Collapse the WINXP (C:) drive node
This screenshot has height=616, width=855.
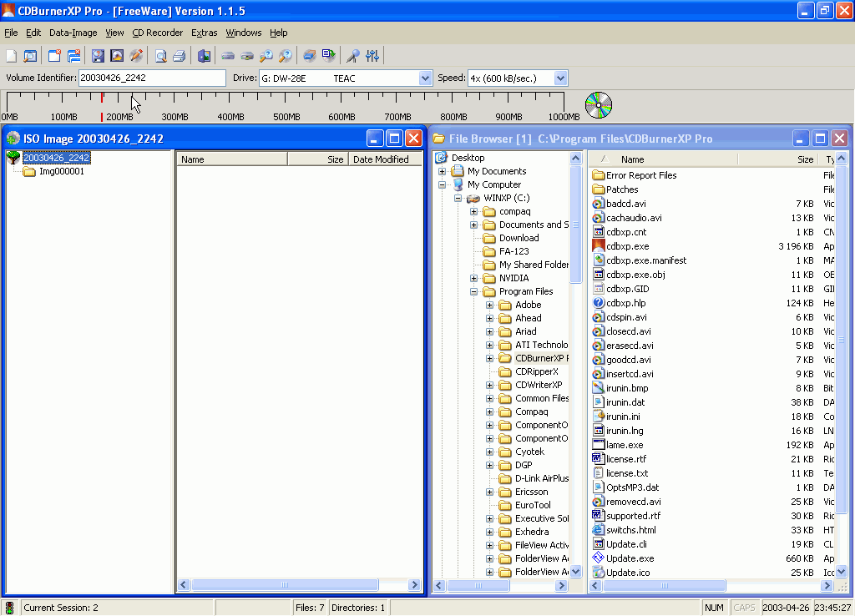click(458, 198)
